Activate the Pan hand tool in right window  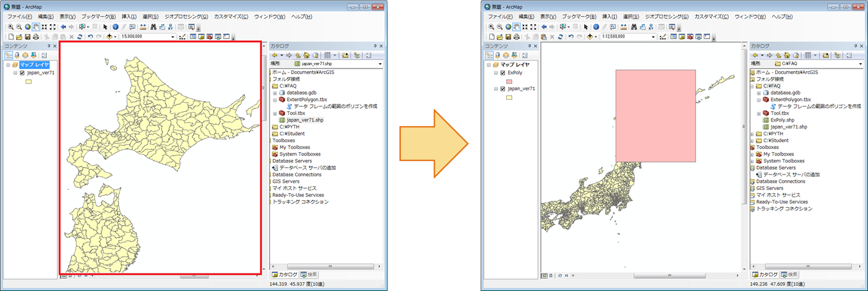[x=516, y=27]
